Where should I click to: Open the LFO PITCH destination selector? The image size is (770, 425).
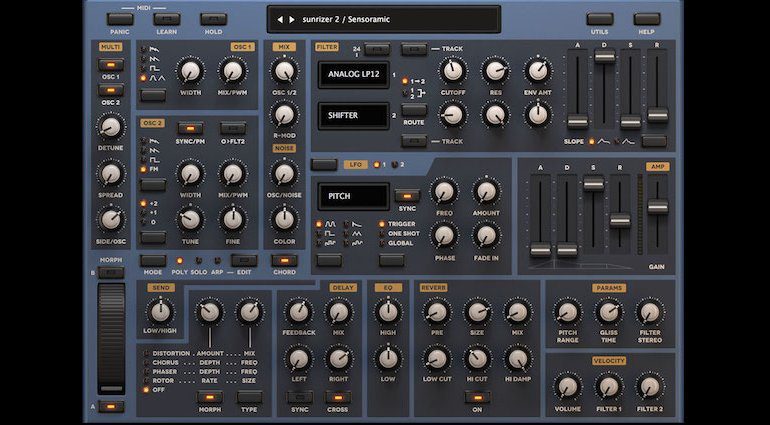click(x=352, y=194)
